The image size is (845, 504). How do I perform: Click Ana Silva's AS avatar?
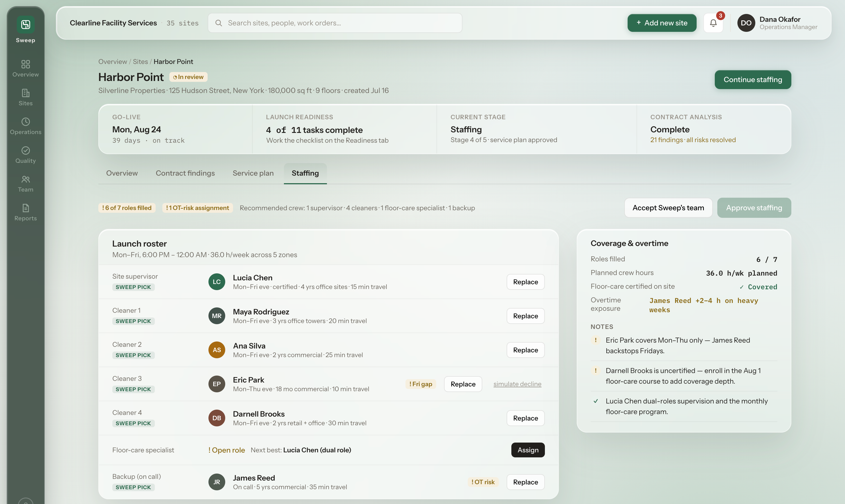pyautogui.click(x=217, y=350)
